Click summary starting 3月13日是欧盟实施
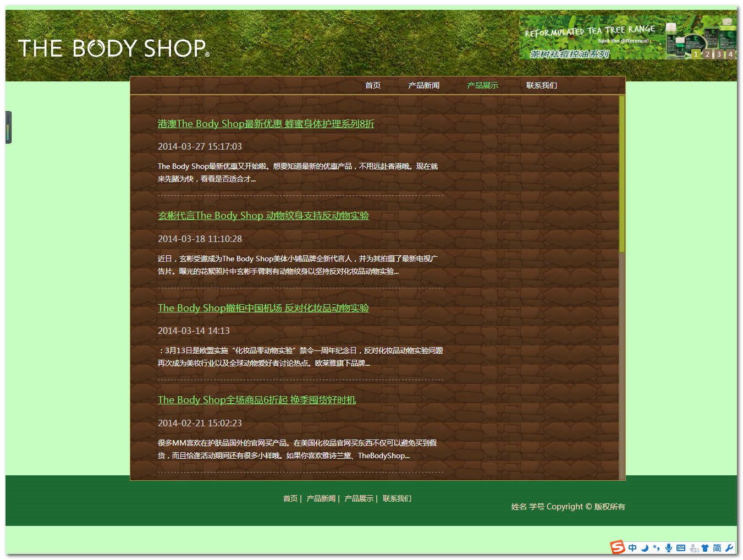Viewport: 743px width, 560px height. [300, 356]
